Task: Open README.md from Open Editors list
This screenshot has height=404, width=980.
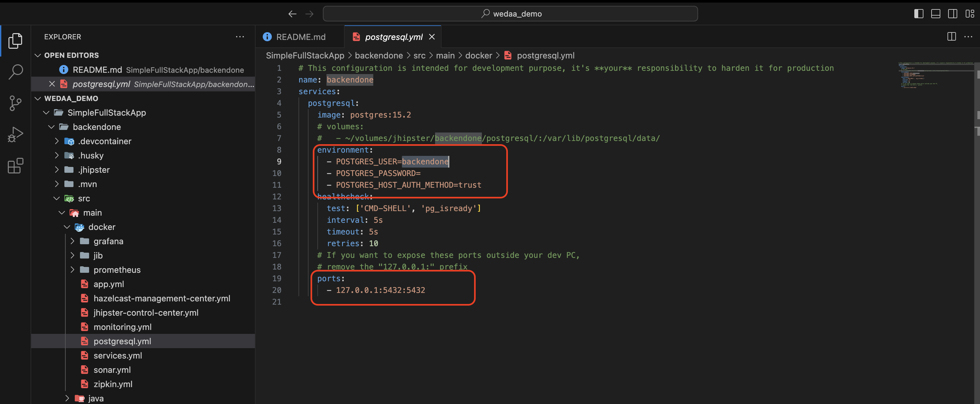Action: (143, 69)
